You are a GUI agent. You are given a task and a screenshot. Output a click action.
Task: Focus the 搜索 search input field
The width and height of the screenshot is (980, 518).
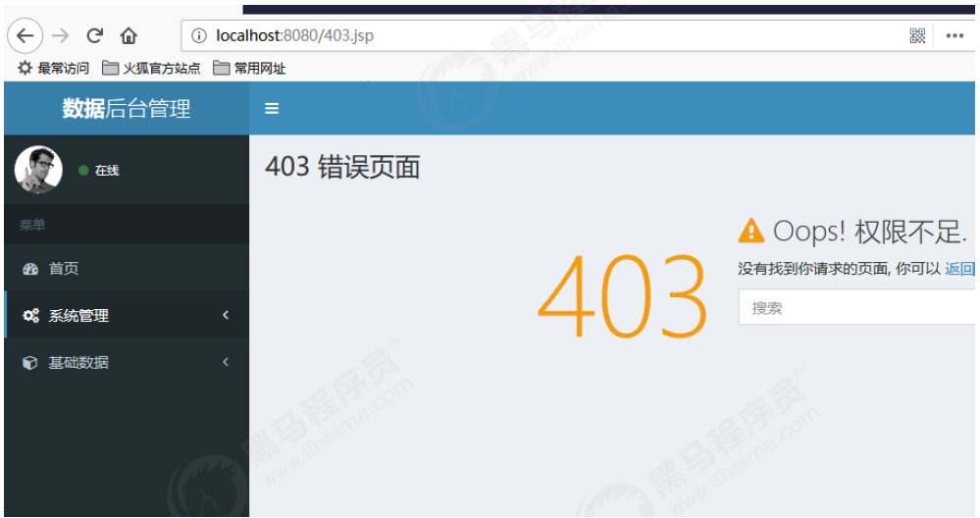tap(856, 307)
